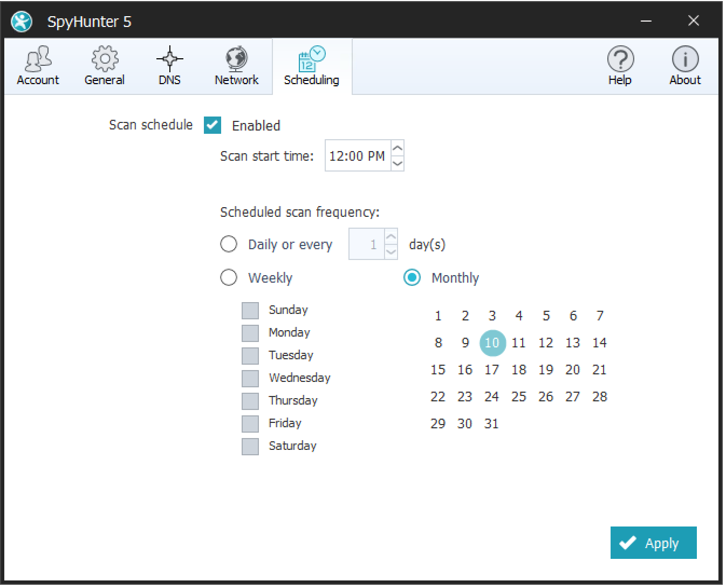
Task: Pick day 24 in monthly calendar
Action: (x=492, y=396)
